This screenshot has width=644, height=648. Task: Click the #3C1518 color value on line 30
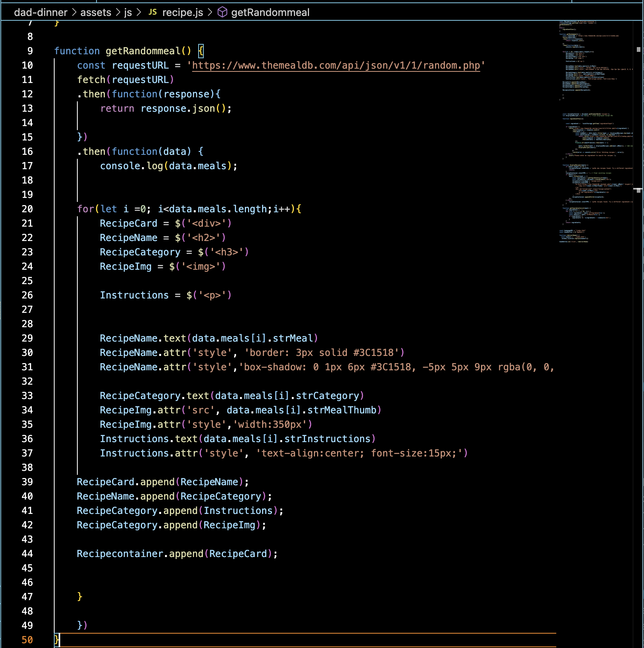point(373,353)
